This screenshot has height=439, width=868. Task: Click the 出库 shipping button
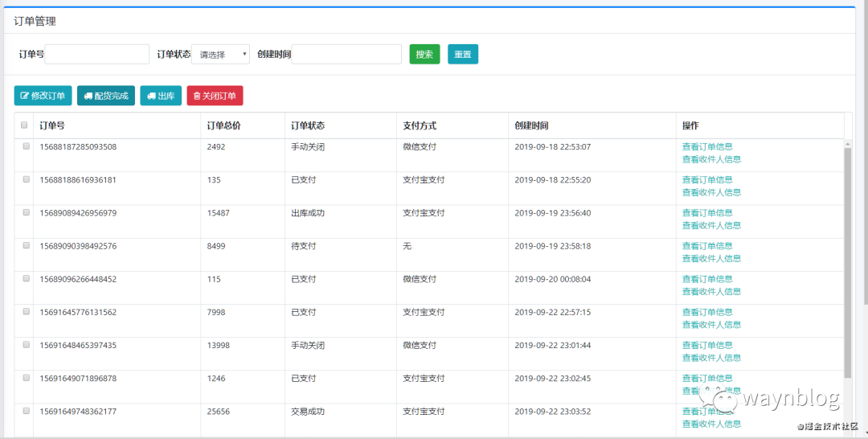161,96
